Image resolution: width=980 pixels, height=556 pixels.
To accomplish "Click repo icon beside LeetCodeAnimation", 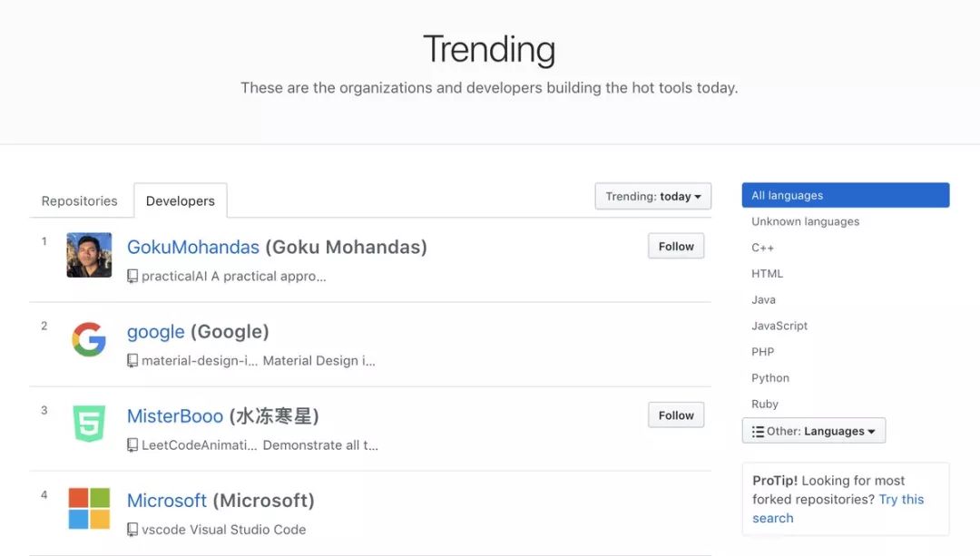I will pyautogui.click(x=132, y=445).
